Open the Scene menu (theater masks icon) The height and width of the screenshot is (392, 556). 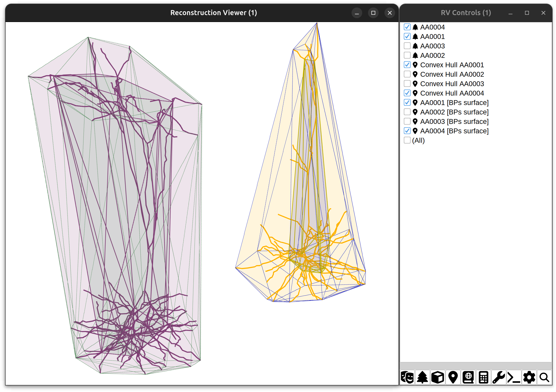pos(407,377)
